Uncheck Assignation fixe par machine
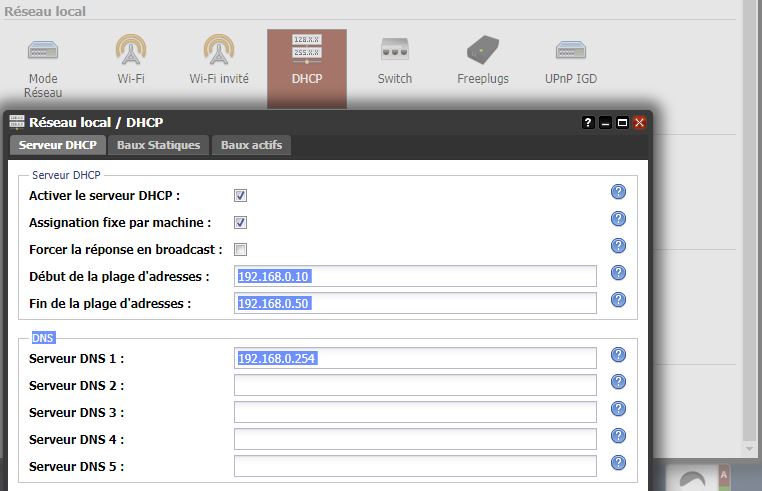 (240, 223)
